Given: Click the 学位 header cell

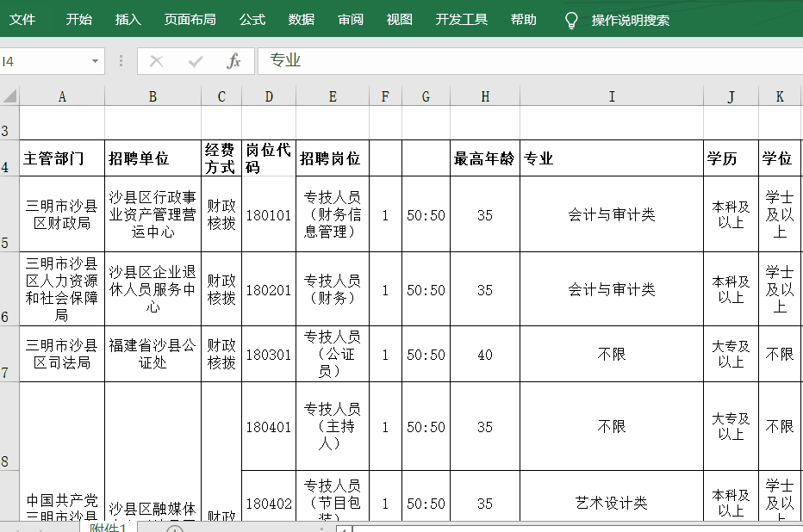Looking at the screenshot, I should [780, 158].
